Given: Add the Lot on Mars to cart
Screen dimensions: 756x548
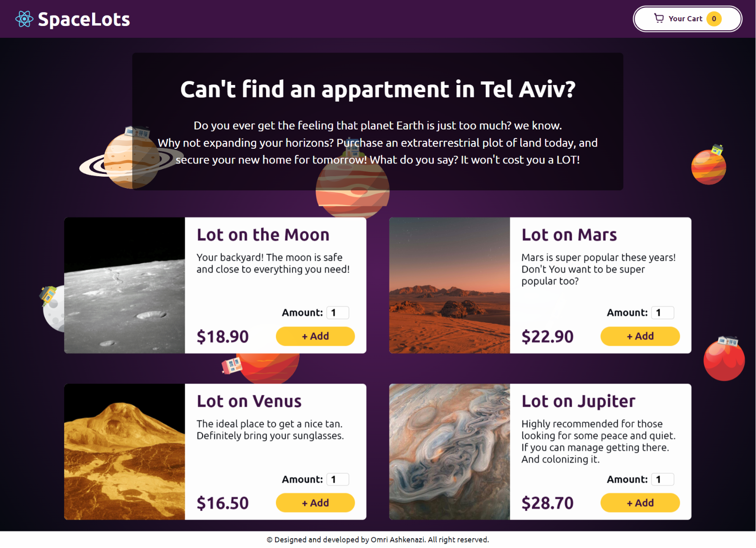Looking at the screenshot, I should pyautogui.click(x=640, y=336).
